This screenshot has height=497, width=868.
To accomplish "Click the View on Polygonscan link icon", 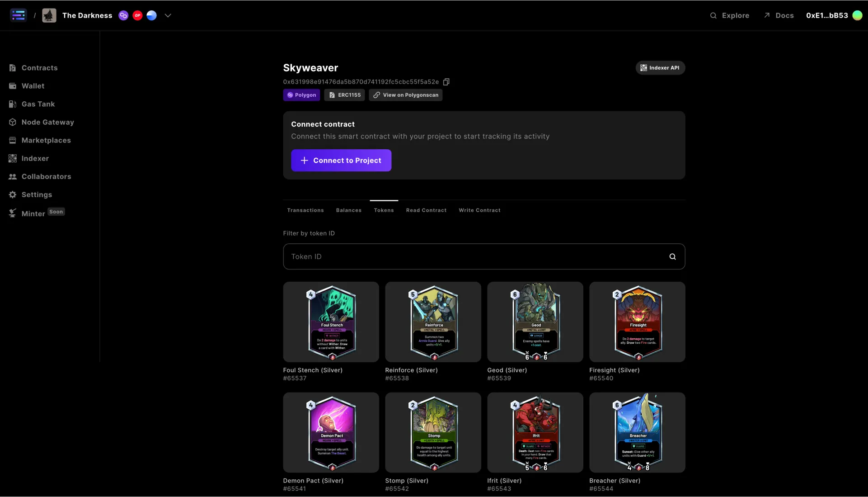I will (377, 95).
